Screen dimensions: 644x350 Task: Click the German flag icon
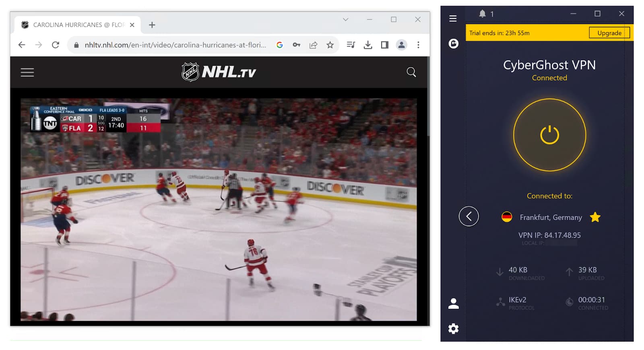coord(507,217)
